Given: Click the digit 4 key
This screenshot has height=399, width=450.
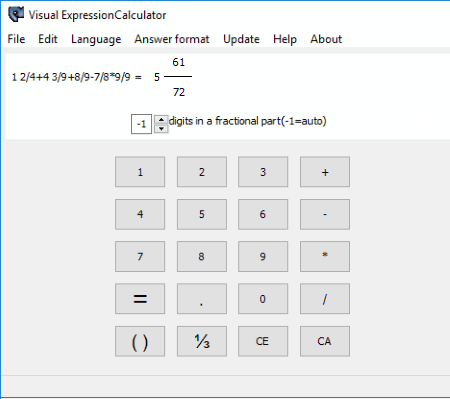Looking at the screenshot, I should click(140, 214).
